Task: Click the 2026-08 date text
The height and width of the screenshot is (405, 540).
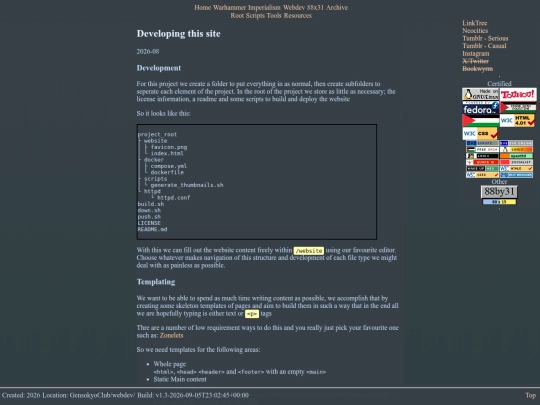Action: click(x=148, y=51)
